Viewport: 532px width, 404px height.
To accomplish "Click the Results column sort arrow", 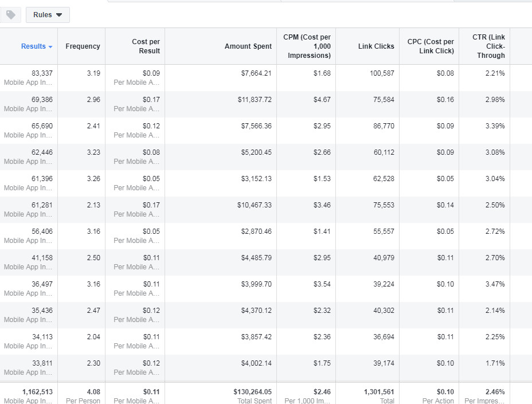I will point(50,47).
